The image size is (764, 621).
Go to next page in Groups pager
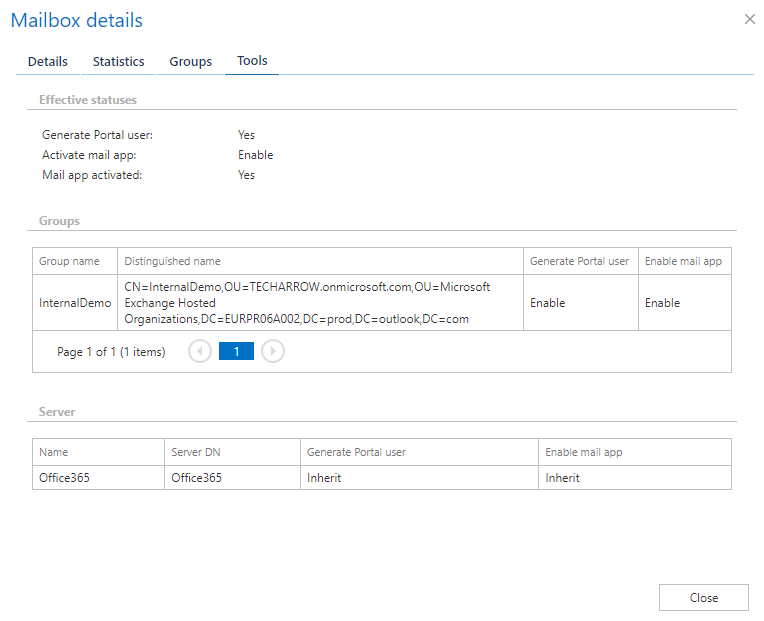(273, 352)
